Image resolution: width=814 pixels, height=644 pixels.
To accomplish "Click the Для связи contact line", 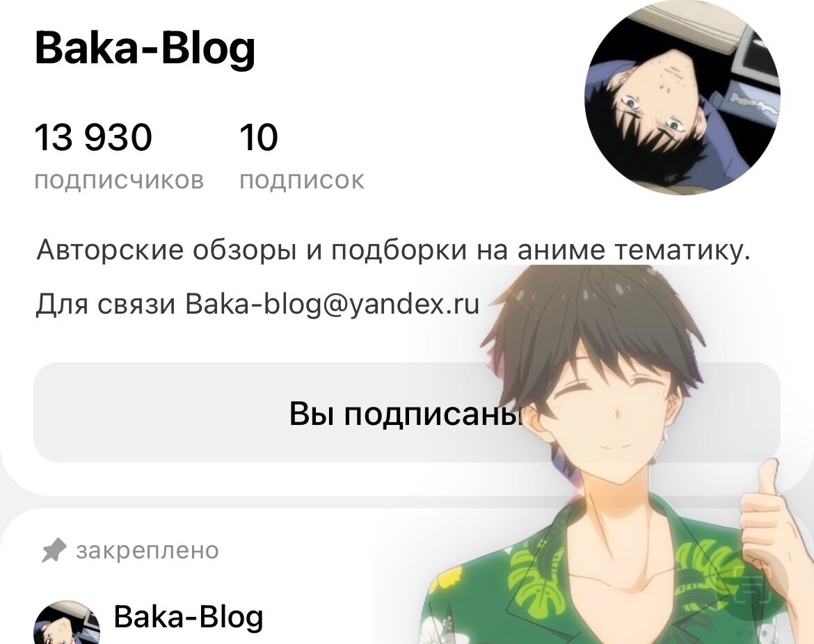I will 257,304.
